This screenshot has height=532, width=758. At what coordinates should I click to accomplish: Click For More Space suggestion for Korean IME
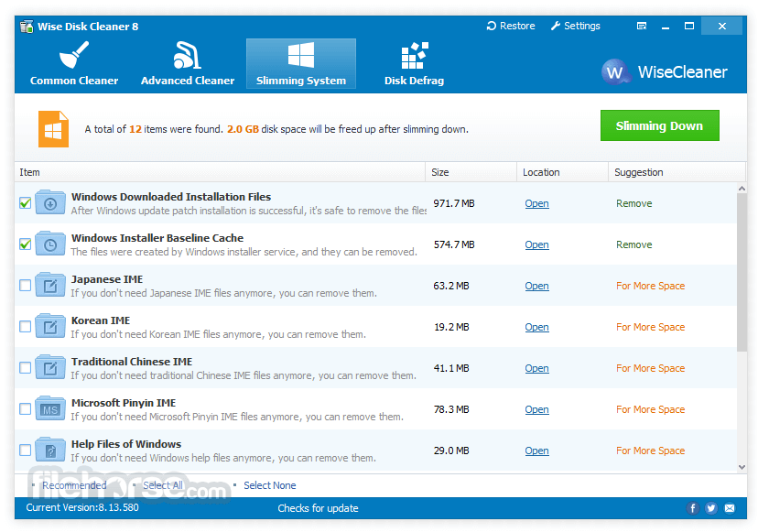tap(650, 327)
